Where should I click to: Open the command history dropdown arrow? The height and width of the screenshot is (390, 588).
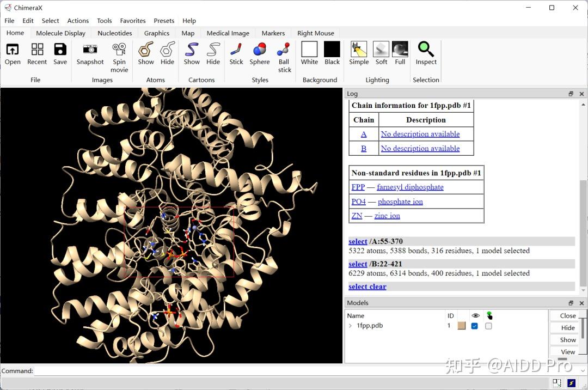[x=583, y=371]
